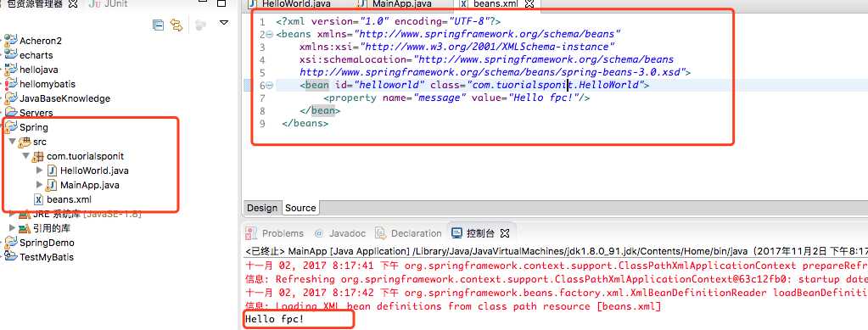This screenshot has height=330, width=868.
Task: Collapse the src folder
Action: point(13,142)
